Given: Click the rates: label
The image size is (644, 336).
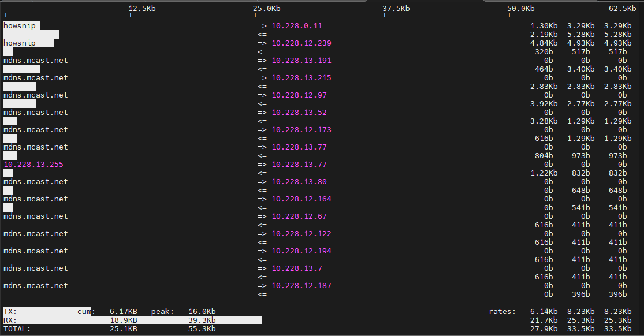Looking at the screenshot, I should pyautogui.click(x=502, y=311).
